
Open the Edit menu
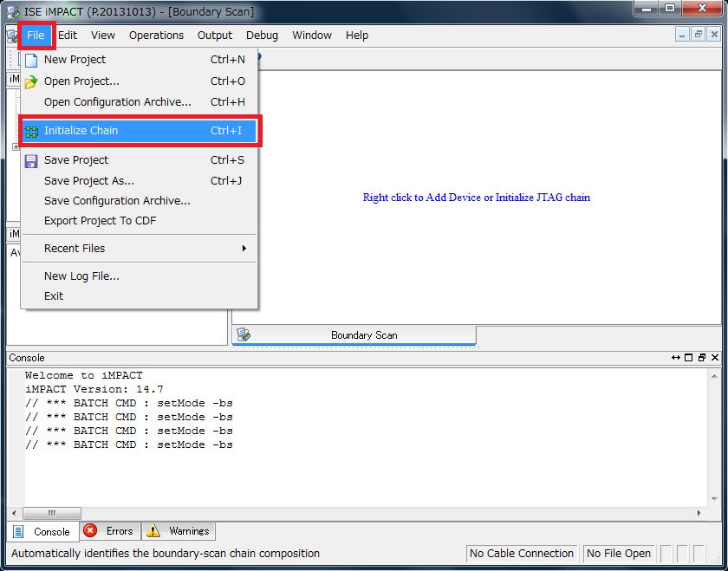(x=68, y=36)
